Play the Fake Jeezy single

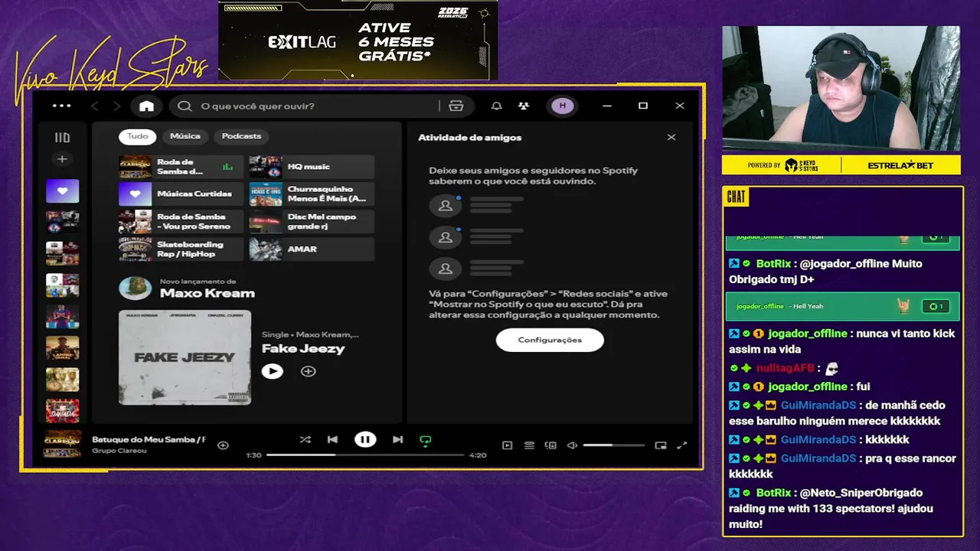click(272, 371)
